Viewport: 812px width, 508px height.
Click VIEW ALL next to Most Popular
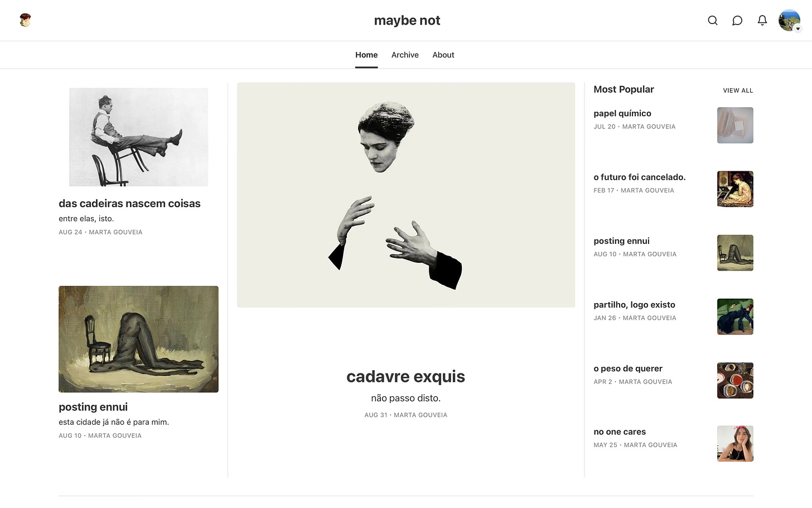(x=738, y=90)
